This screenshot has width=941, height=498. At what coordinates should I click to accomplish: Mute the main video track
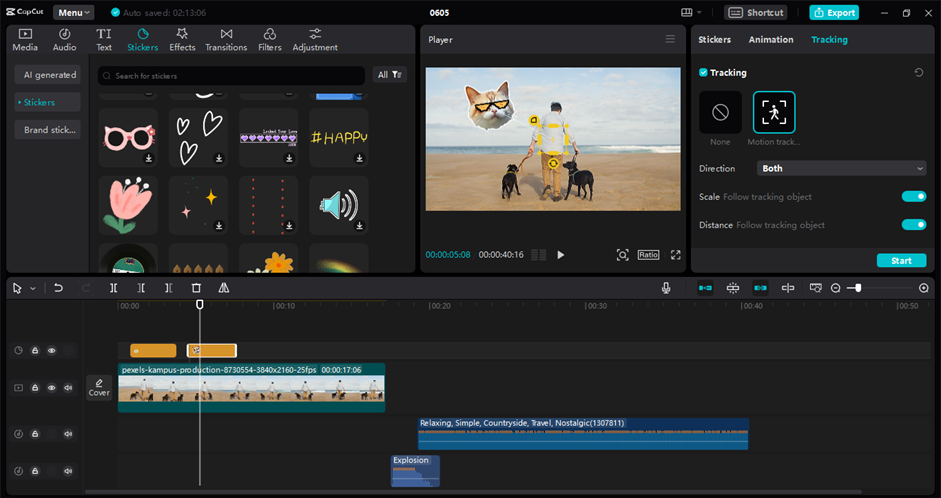pos(68,388)
